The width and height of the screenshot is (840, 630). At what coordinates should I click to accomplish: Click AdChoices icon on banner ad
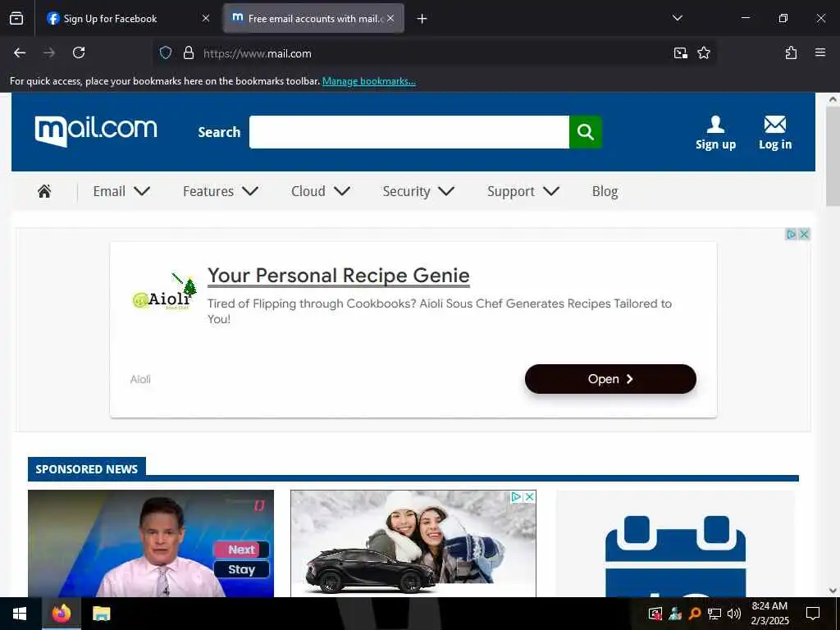(792, 234)
